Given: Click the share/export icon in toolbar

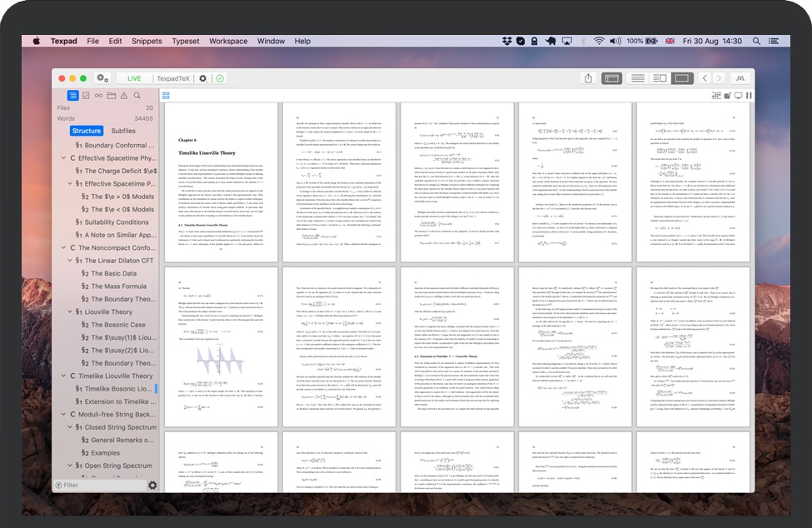Looking at the screenshot, I should 589,78.
